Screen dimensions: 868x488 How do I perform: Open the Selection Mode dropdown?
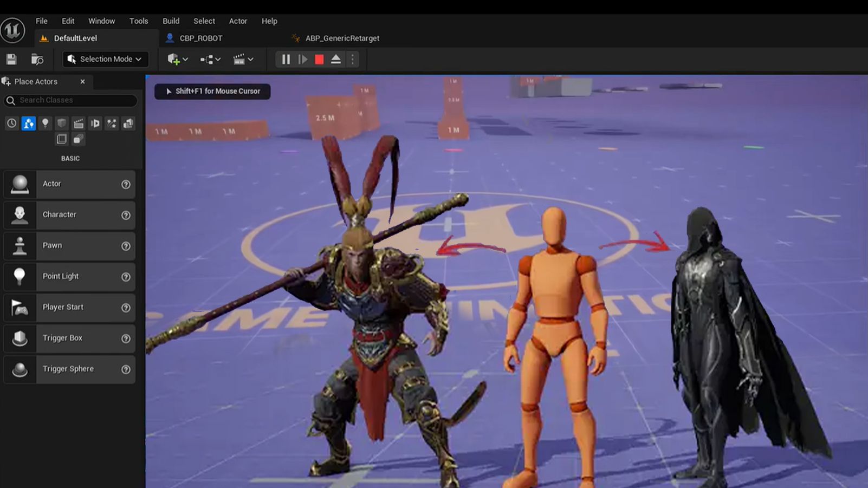point(106,59)
